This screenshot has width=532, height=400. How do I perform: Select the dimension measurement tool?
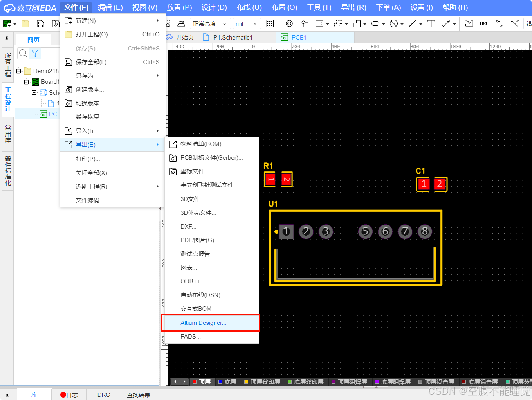point(446,23)
